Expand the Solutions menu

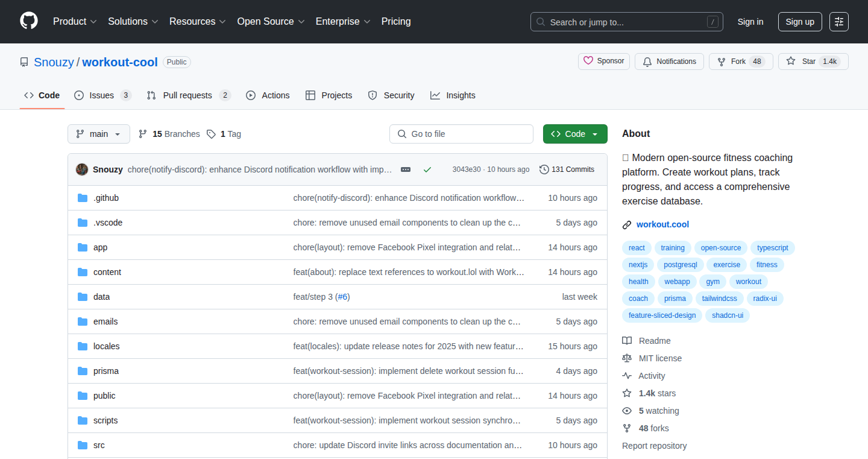[x=133, y=22]
